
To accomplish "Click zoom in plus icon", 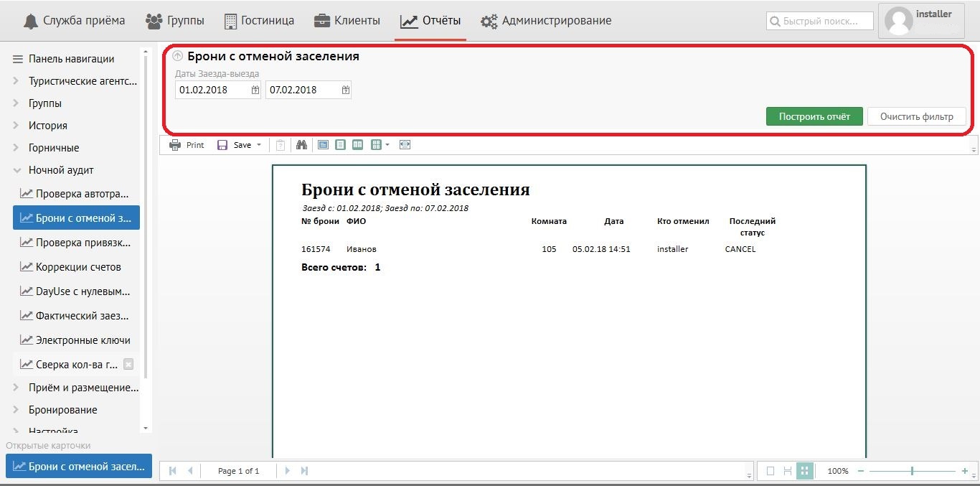I will 965,471.
